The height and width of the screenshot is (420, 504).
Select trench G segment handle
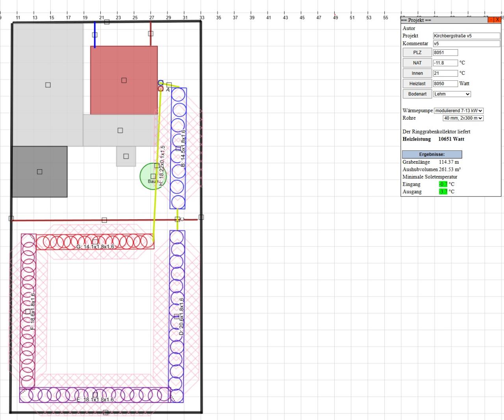[95, 242]
